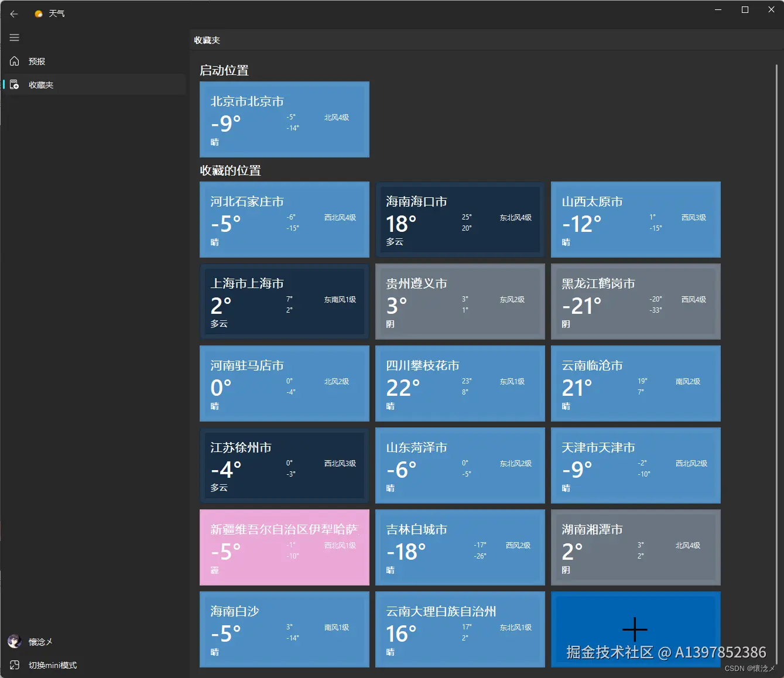The width and height of the screenshot is (784, 678).
Task: Click the back arrow in title bar
Action: tap(14, 14)
